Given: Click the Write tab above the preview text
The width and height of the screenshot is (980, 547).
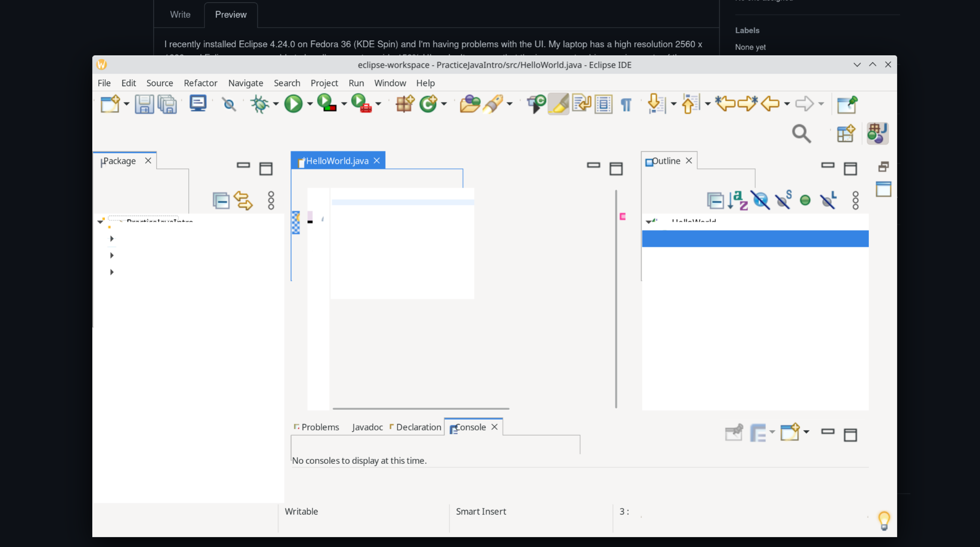Looking at the screenshot, I should coord(180,14).
